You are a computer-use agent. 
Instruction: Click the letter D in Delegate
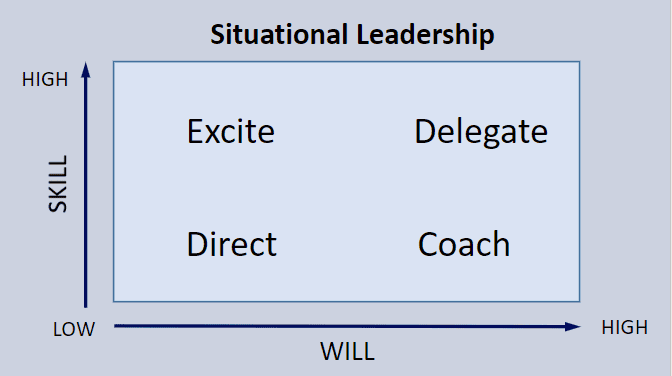tap(425, 131)
